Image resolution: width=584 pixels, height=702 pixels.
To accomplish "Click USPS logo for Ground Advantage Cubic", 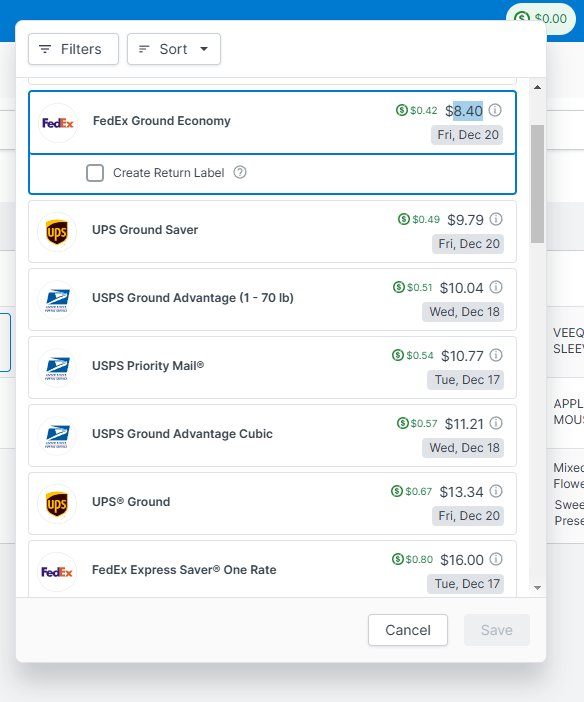I will coord(57,436).
